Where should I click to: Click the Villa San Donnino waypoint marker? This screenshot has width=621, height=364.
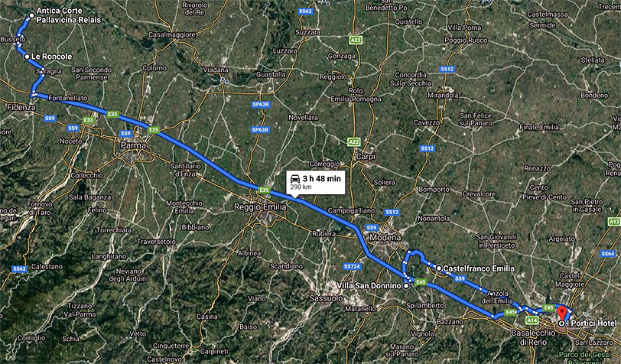406,285
